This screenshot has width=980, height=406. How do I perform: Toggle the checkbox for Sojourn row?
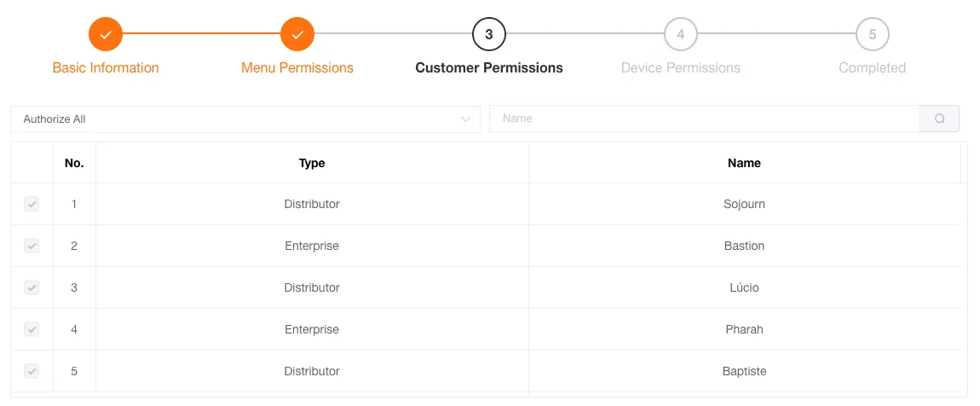(x=32, y=204)
